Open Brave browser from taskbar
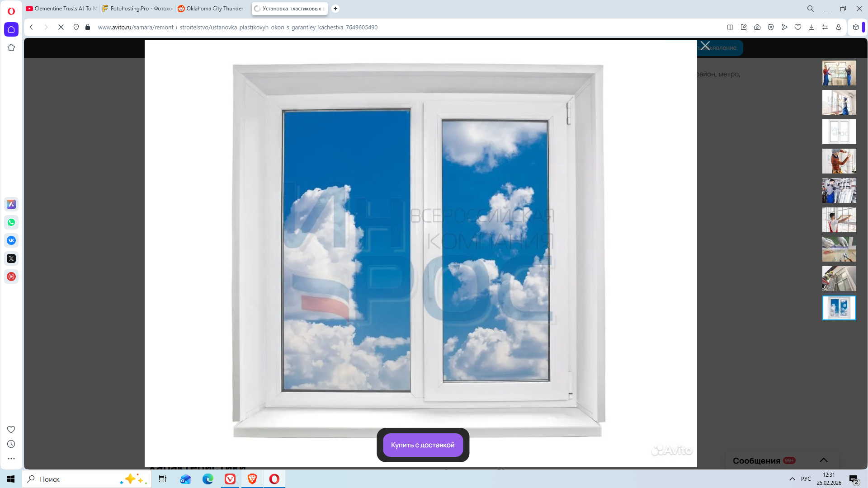Screen dimensions: 868x488 tap(252, 479)
